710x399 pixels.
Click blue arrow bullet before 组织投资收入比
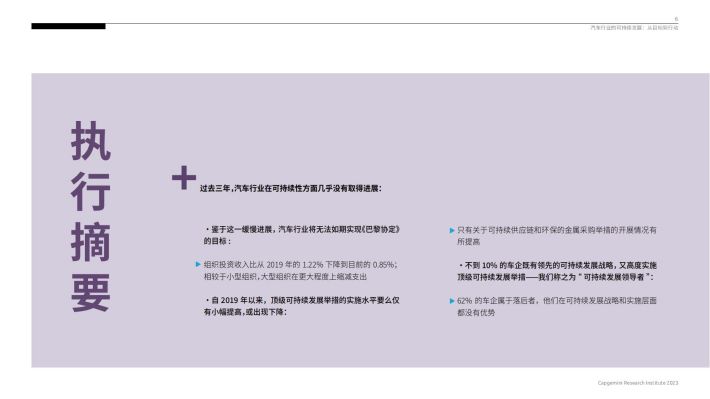(198, 264)
